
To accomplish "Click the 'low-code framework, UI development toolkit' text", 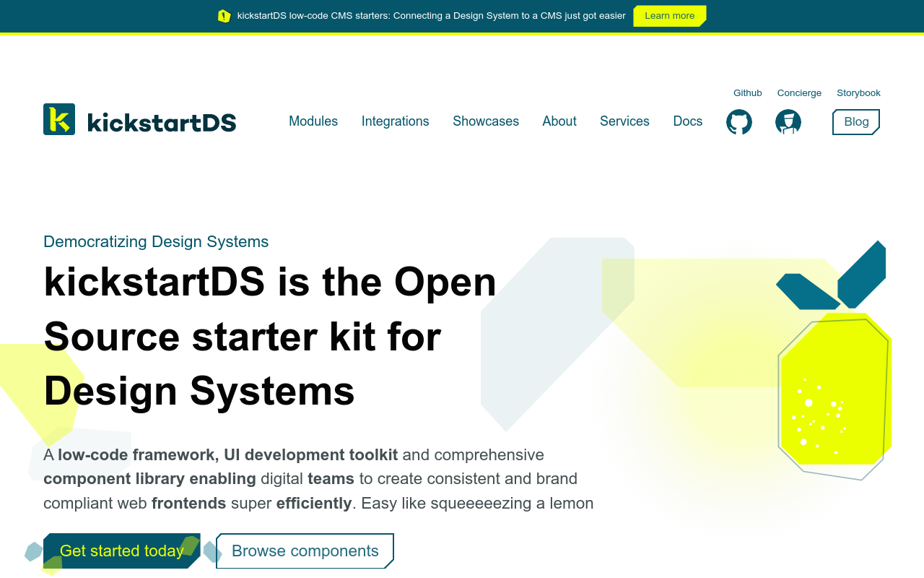I will click(228, 454).
